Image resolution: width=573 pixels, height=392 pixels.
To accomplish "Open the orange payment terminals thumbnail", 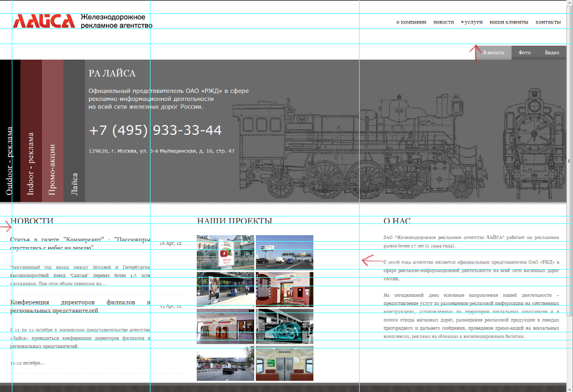I will coord(225,326).
